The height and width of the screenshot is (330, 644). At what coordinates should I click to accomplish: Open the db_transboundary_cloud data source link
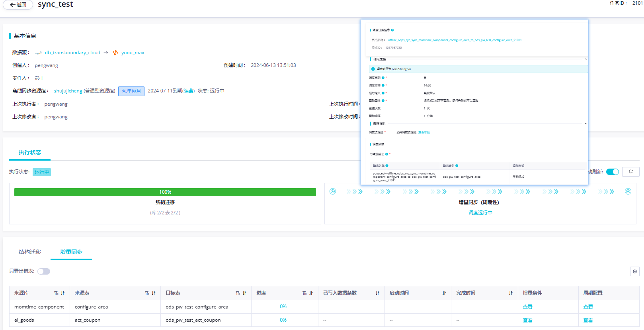pyautogui.click(x=72, y=53)
